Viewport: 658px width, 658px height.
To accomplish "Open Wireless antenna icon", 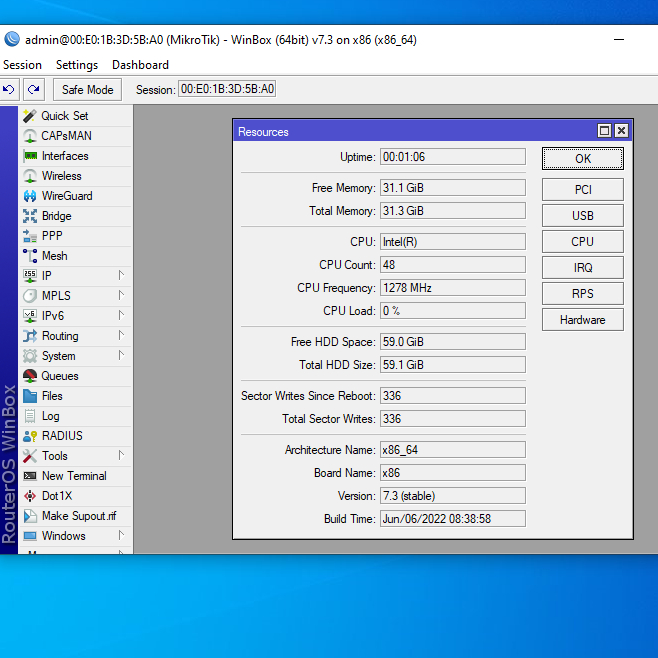I will click(30, 176).
